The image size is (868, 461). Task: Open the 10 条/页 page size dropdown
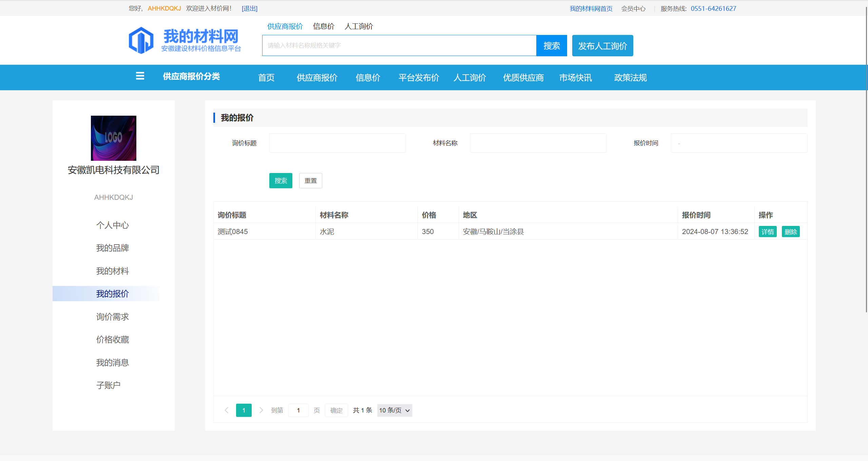tap(394, 410)
